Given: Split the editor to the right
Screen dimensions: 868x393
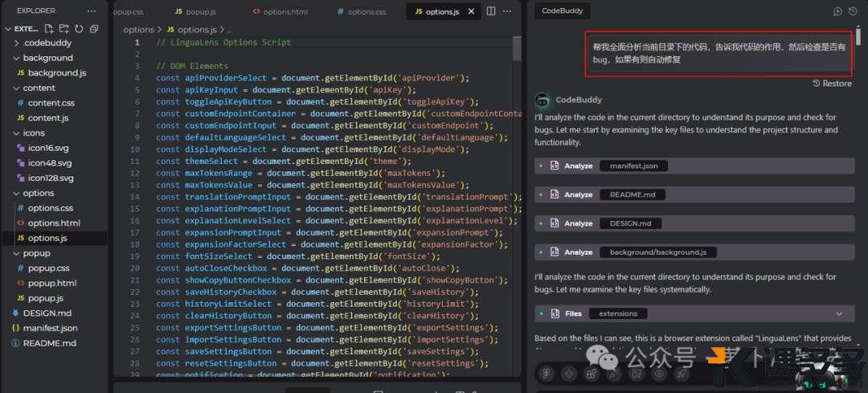Looking at the screenshot, I should [x=491, y=11].
